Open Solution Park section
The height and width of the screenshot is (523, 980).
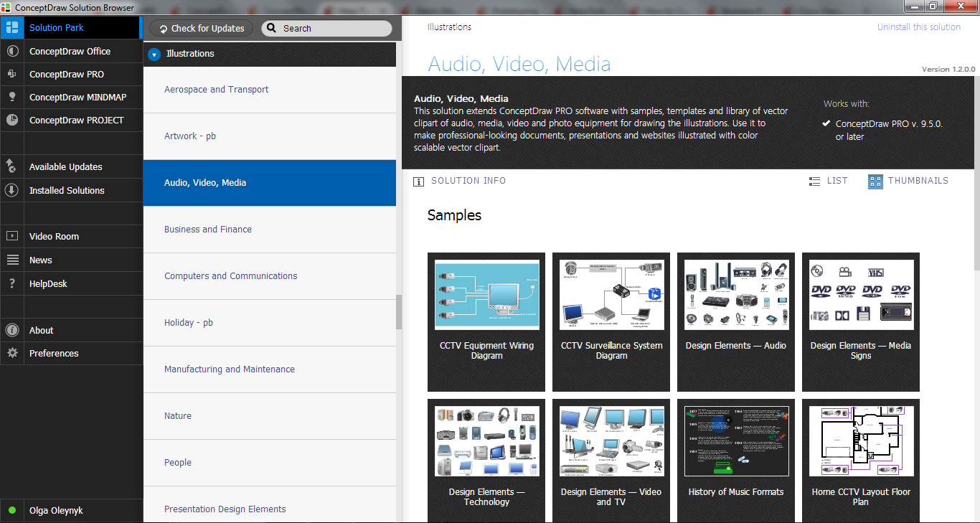[x=72, y=28]
